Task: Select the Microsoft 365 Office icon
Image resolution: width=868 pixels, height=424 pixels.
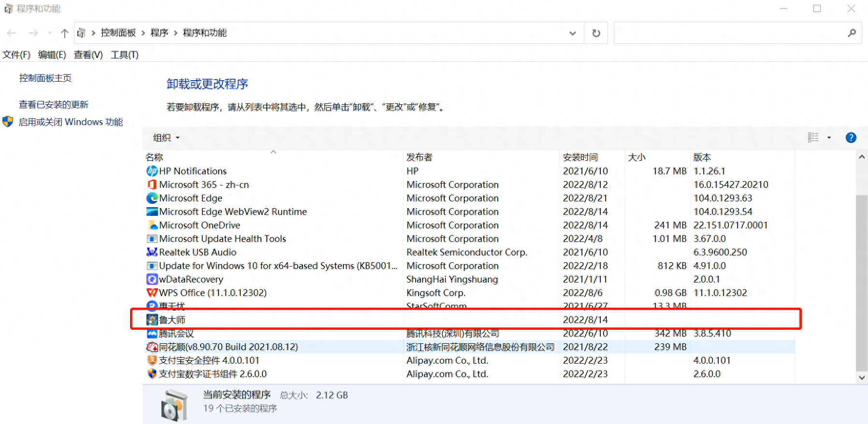Action: point(152,184)
